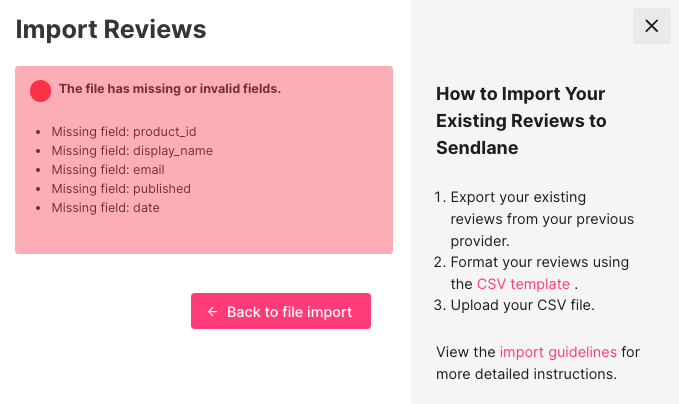
Task: Open the import guidelines link
Action: pos(558,352)
